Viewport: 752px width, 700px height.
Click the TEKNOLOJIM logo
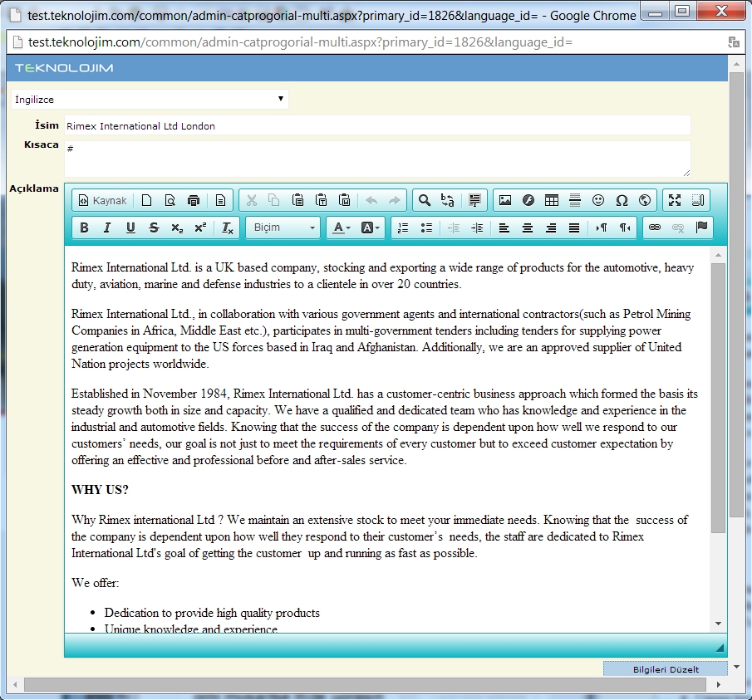click(64, 68)
